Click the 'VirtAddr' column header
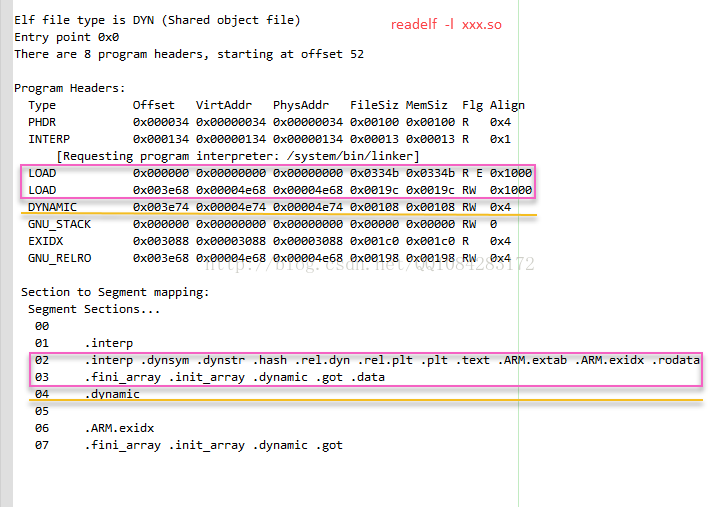721x507 pixels. (224, 105)
